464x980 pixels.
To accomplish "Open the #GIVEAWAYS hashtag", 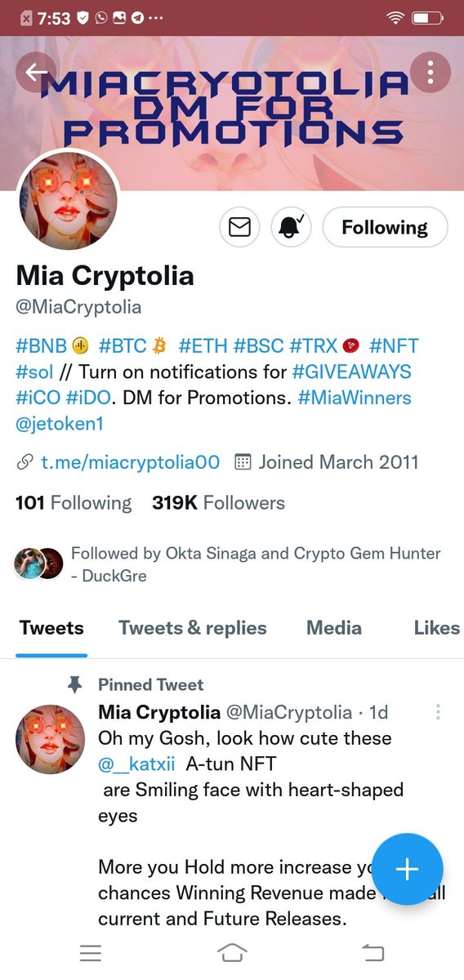I will click(352, 372).
